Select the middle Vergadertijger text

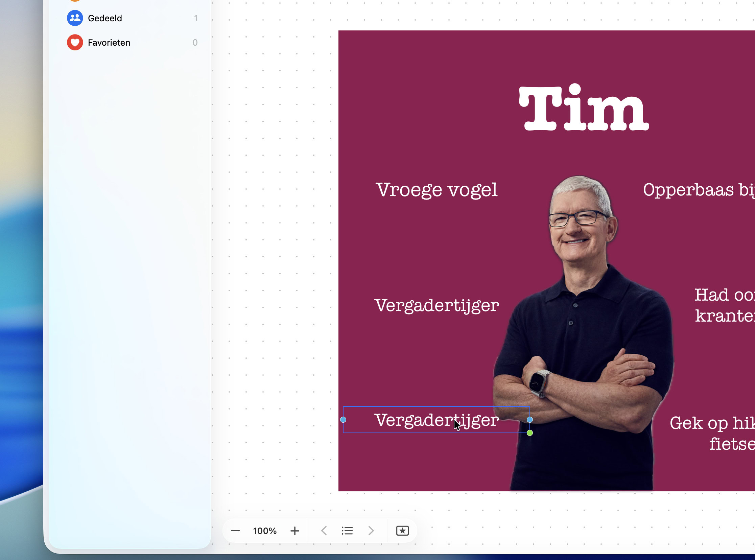(437, 305)
